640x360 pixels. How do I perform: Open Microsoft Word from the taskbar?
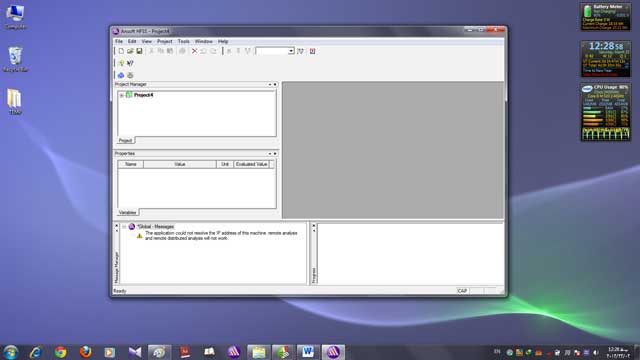point(308,352)
